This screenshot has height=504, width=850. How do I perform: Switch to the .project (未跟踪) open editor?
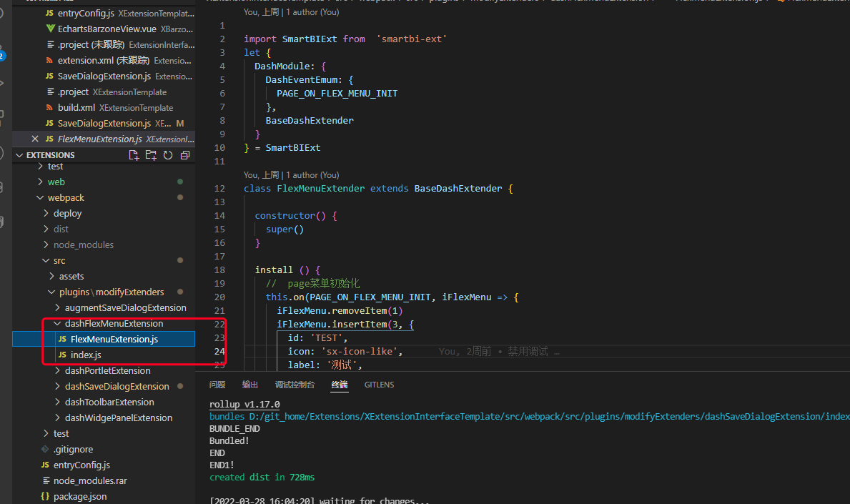103,44
